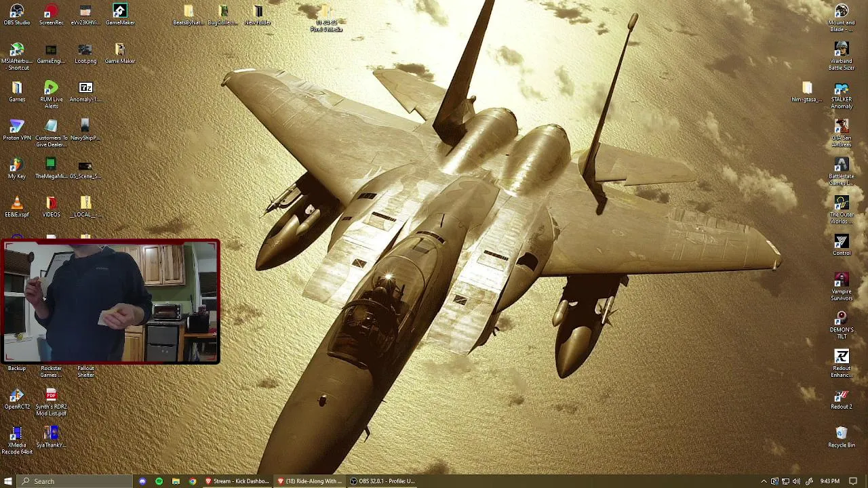Open the Battlestate Games Launcher shortcut

[842, 172]
